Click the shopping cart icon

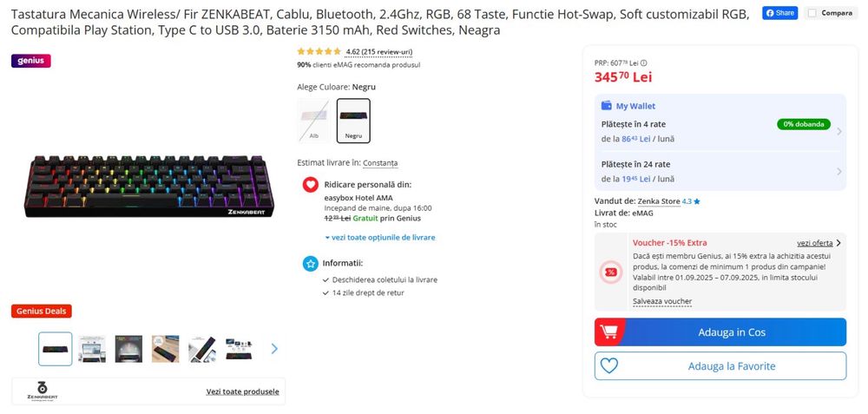608,332
